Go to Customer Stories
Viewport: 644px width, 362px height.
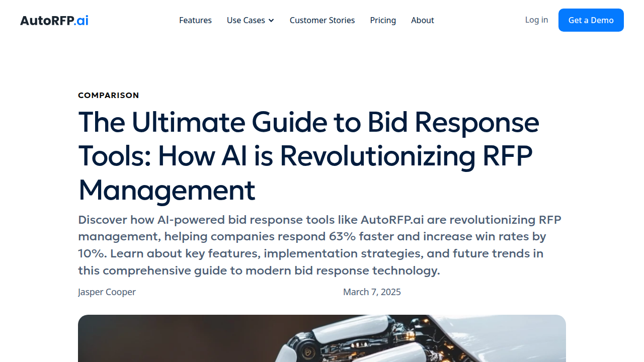[322, 20]
